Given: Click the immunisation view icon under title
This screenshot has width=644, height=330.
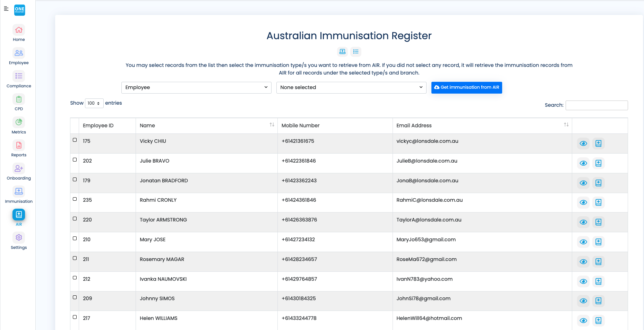Looking at the screenshot, I should (x=343, y=52).
